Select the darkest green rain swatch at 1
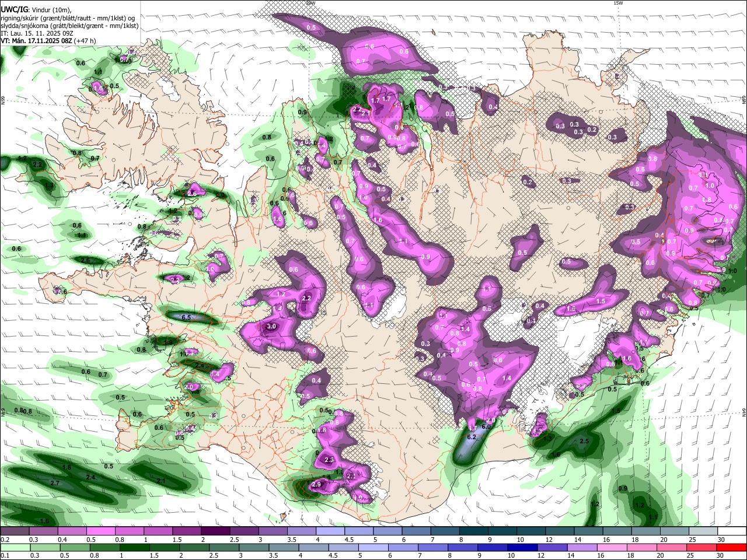The width and height of the screenshot is (747, 560). tap(135, 547)
